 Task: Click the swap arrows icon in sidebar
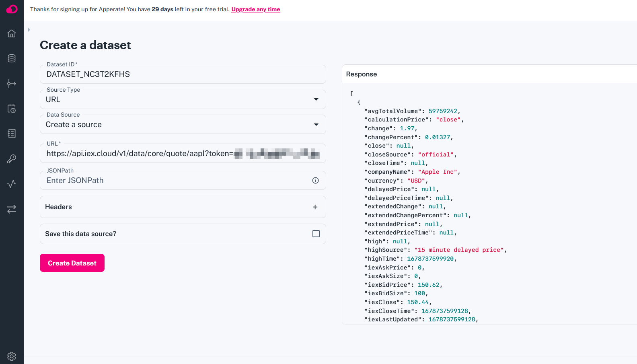[x=12, y=209]
